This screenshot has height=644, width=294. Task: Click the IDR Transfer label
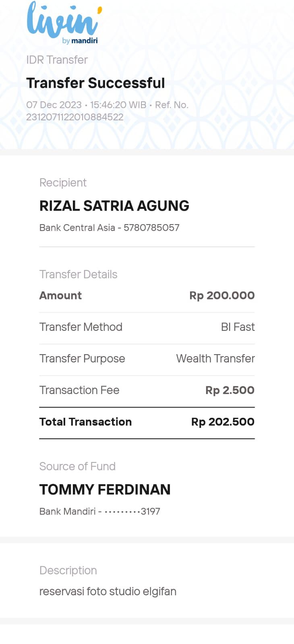pos(57,60)
